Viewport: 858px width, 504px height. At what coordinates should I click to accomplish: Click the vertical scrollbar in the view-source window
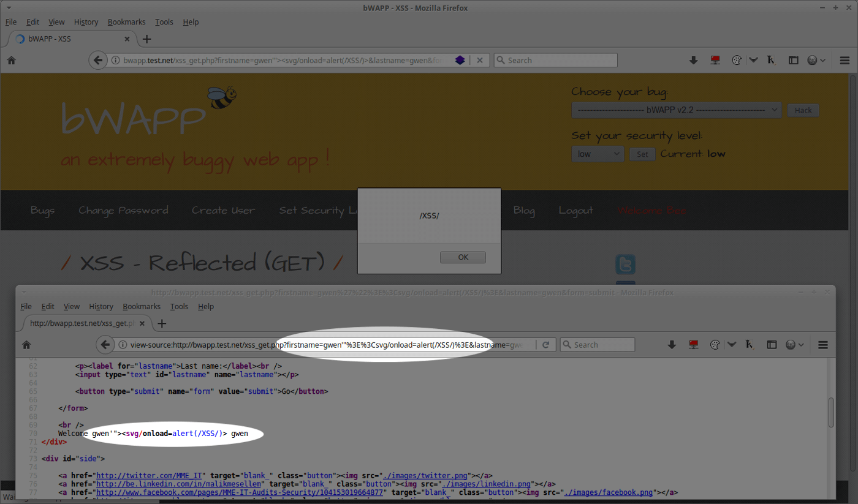click(x=831, y=412)
